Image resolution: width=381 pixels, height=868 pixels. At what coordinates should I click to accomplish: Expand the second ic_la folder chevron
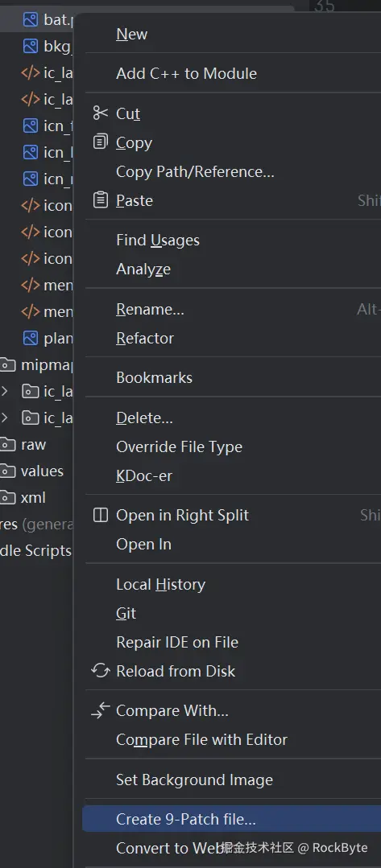pos(5,418)
